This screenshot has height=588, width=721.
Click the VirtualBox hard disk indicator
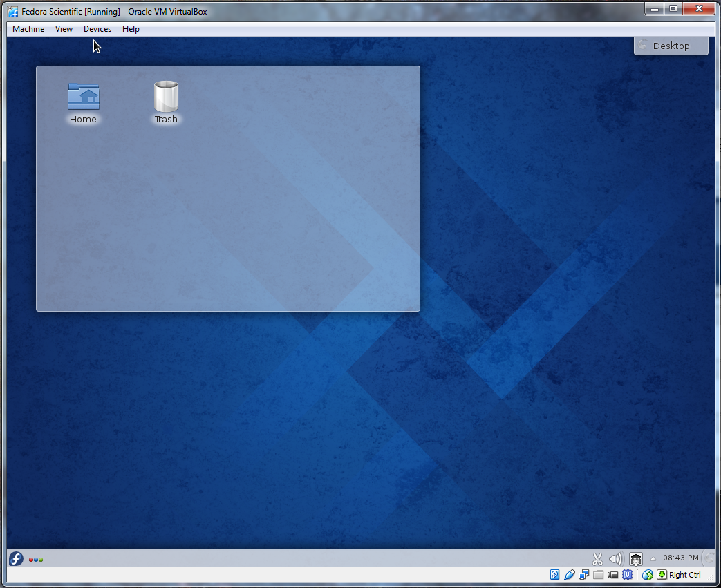point(554,575)
